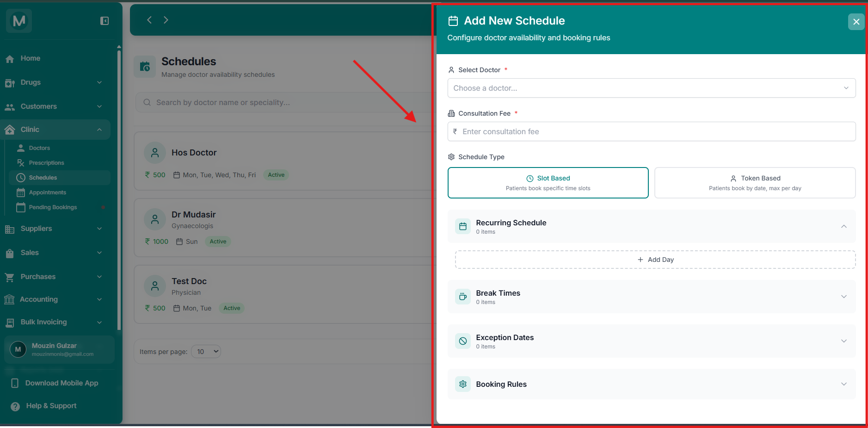The image size is (868, 428).
Task: Click the Booking Rules gear icon
Action: (x=463, y=384)
